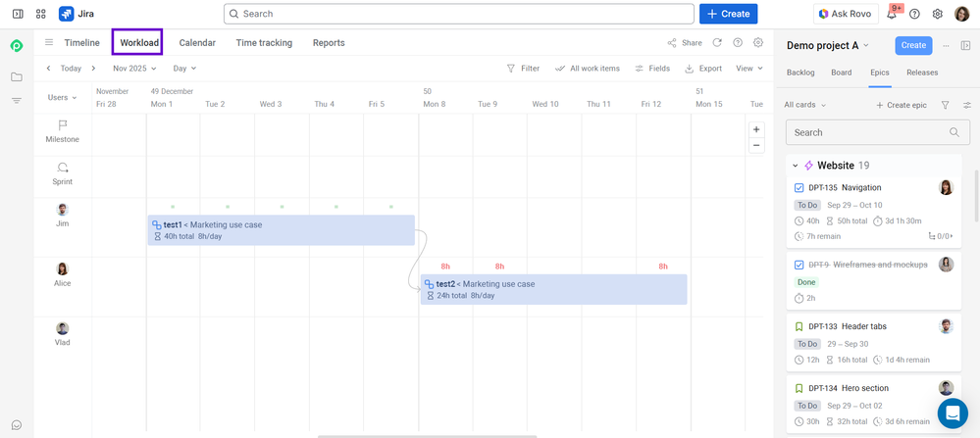Open notifications bell icon
Viewport: 980px width, 438px height.
(x=892, y=14)
